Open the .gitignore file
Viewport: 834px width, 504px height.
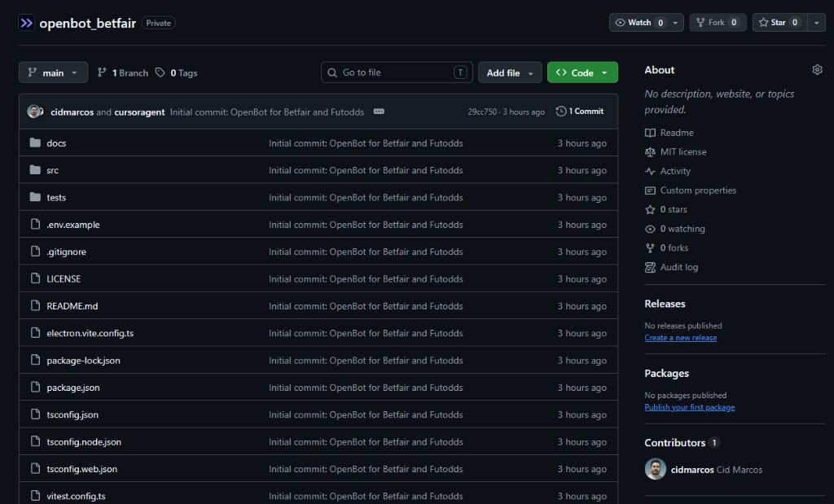coord(67,252)
